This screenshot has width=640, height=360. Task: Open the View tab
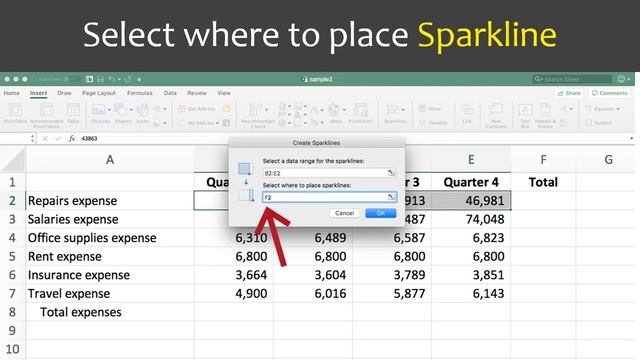tap(224, 93)
